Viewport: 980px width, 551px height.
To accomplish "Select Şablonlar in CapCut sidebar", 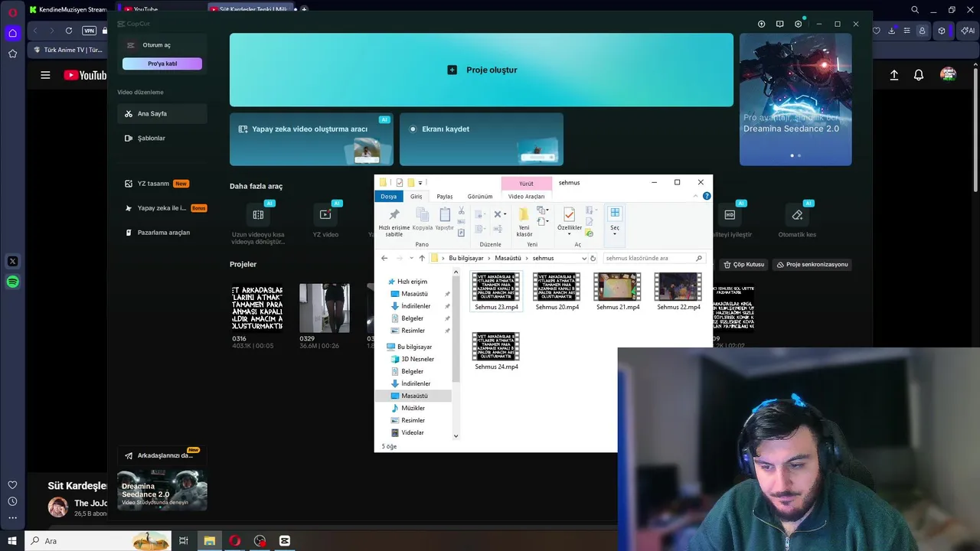I will click(162, 138).
